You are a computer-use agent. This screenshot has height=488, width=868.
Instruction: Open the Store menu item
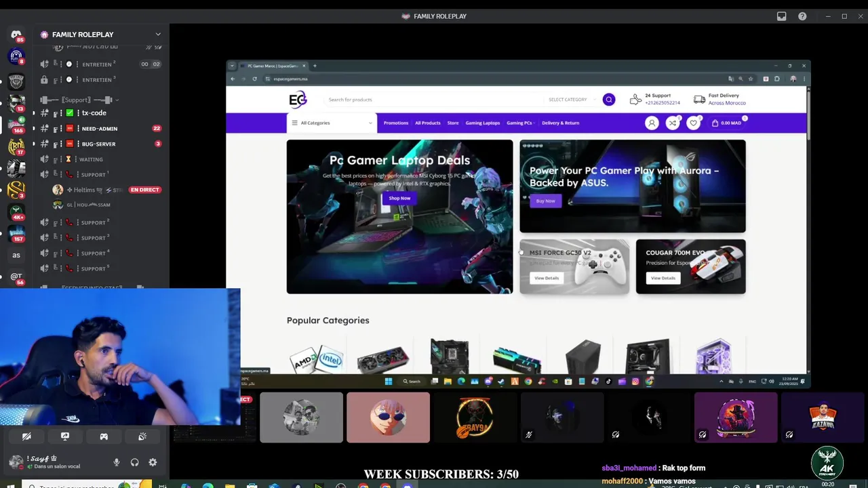coord(453,123)
